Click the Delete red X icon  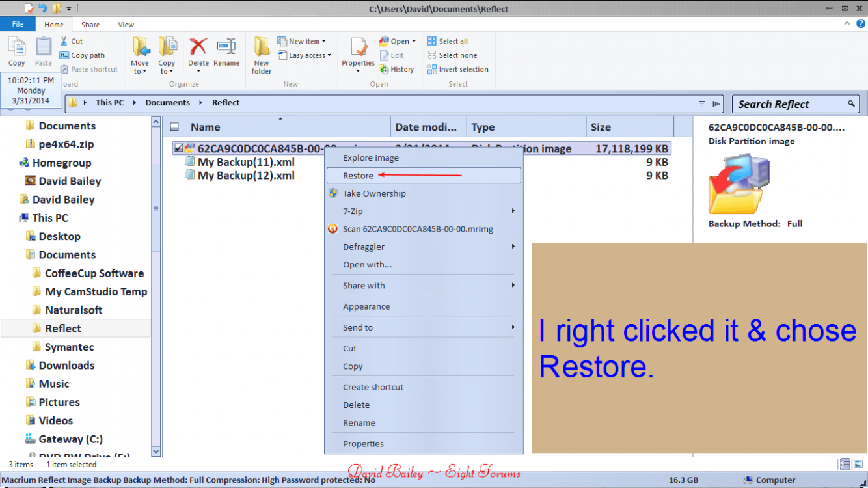coord(198,46)
